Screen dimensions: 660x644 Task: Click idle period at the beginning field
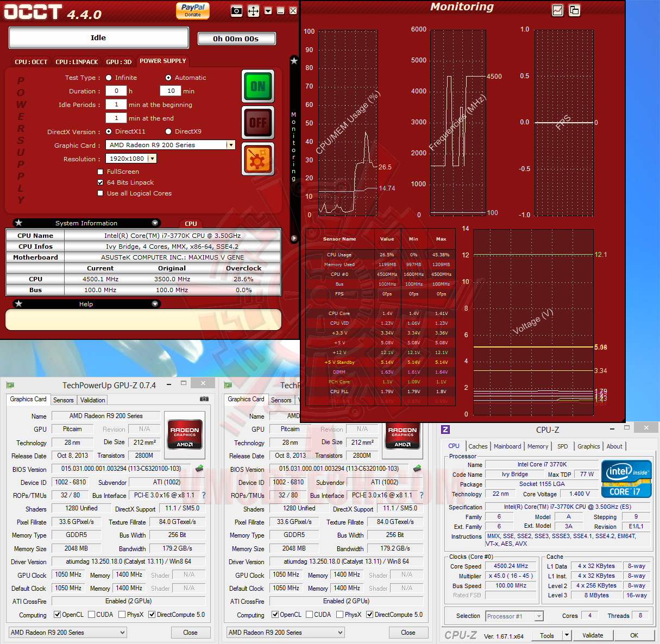(116, 105)
